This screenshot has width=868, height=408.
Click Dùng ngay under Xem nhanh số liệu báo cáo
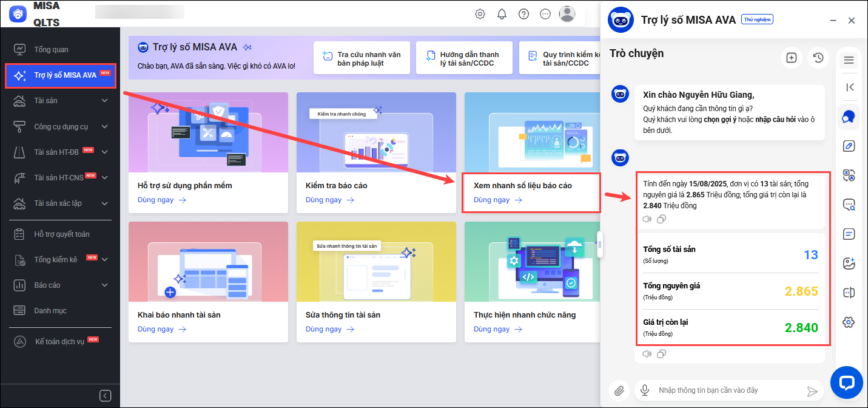[x=497, y=200]
